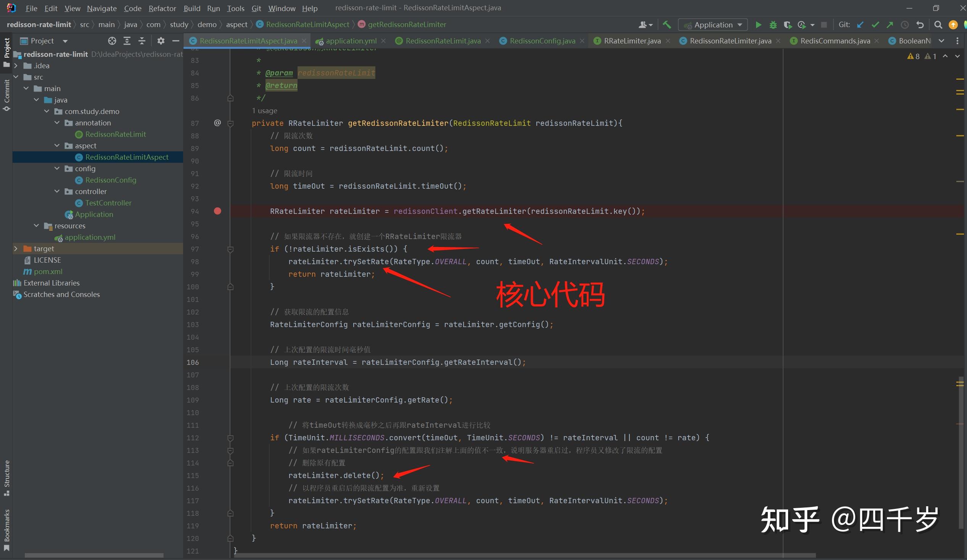Switch to the application.yml editor tab
Screen dimensions: 967x560
pos(351,41)
